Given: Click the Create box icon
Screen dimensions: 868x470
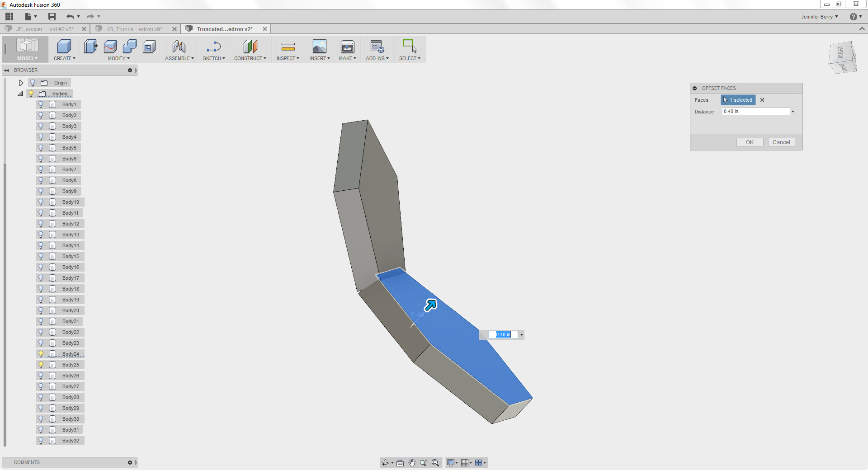Looking at the screenshot, I should pos(64,47).
